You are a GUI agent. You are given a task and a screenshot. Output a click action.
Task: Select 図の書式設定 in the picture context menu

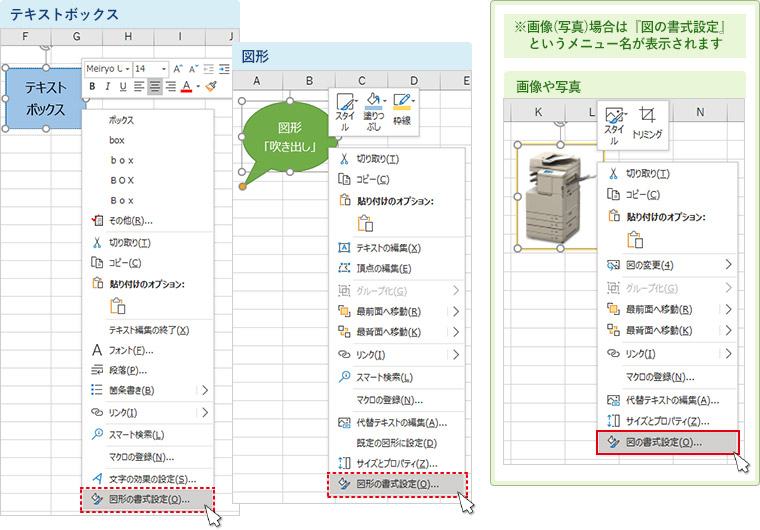pos(665,442)
